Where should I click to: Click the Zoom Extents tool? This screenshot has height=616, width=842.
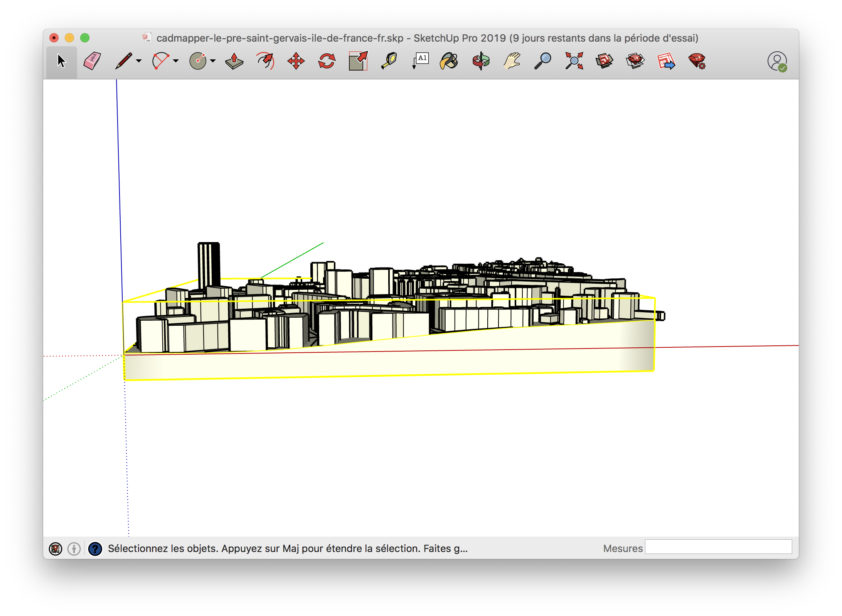574,61
